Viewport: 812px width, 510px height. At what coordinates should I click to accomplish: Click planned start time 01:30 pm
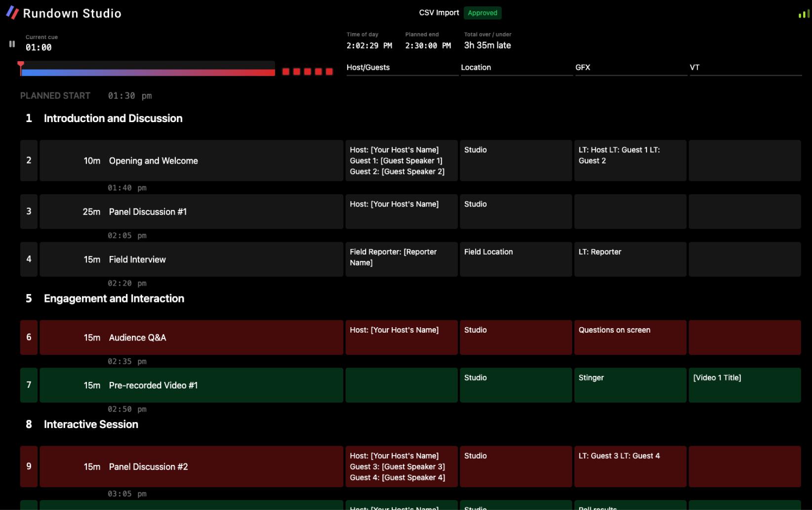(130, 96)
